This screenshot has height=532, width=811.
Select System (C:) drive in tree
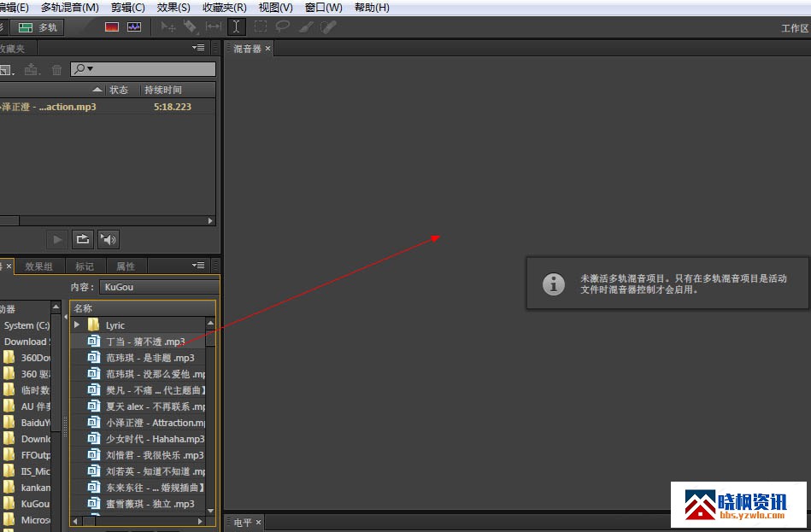(26, 325)
